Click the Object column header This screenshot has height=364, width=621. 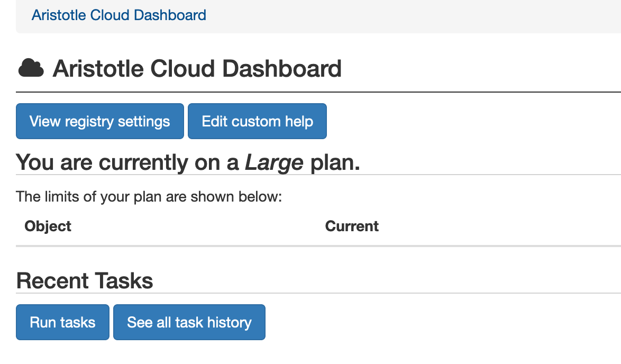48,226
